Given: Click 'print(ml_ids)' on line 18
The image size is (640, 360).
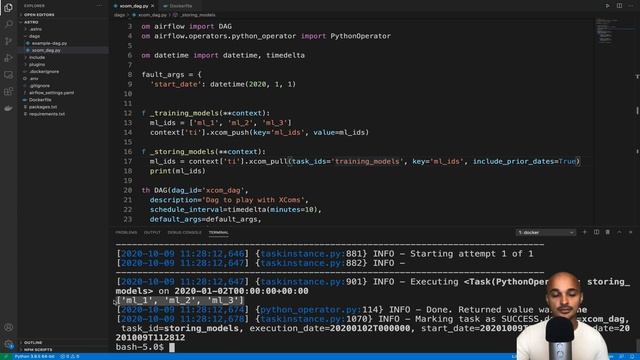Looking at the screenshot, I should pyautogui.click(x=178, y=171).
